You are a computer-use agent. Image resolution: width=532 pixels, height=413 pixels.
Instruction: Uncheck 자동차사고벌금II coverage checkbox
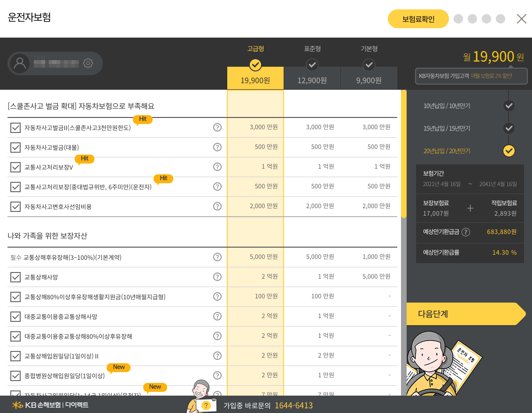point(15,128)
